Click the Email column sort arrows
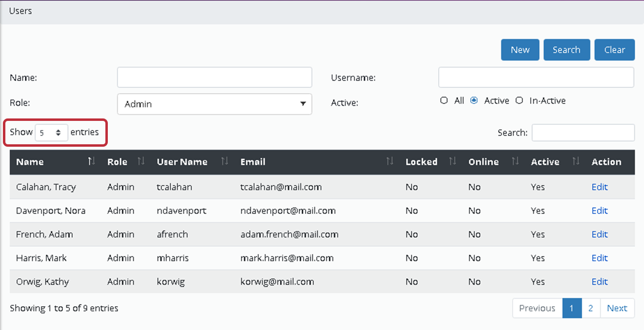Image resolution: width=644 pixels, height=330 pixels. 389,161
